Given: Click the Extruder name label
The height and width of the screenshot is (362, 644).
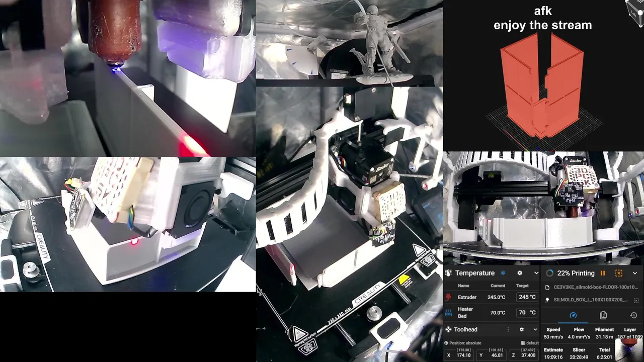Looking at the screenshot, I should tap(467, 297).
